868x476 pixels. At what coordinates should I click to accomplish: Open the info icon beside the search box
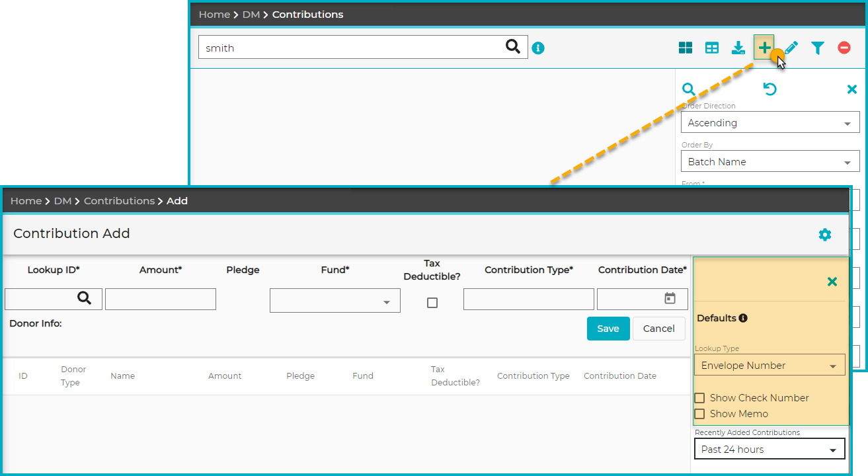[538, 48]
